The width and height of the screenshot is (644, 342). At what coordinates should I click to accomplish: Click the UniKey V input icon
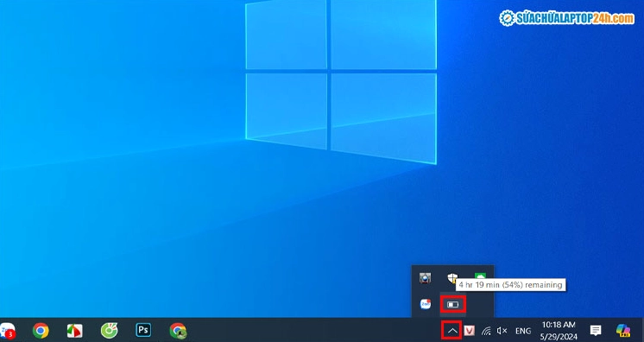470,331
